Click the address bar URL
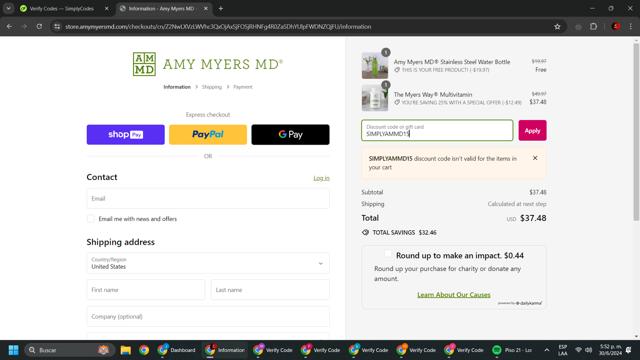 (218, 27)
